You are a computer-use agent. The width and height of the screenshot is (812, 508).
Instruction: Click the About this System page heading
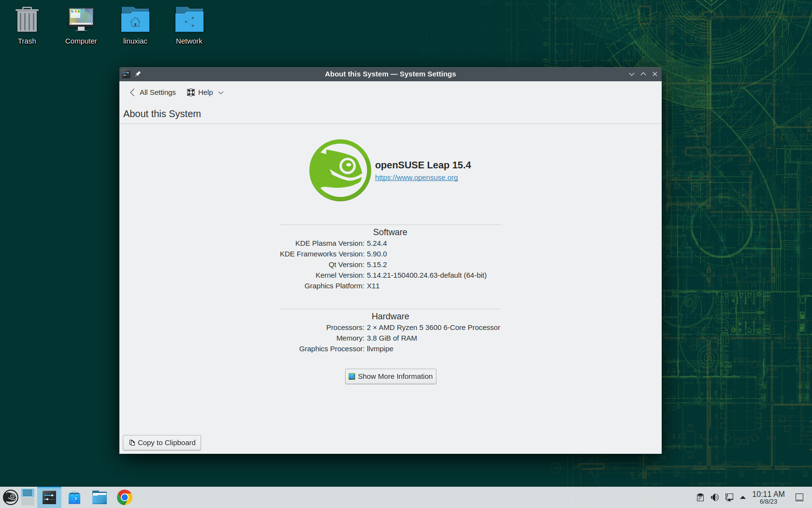click(162, 114)
